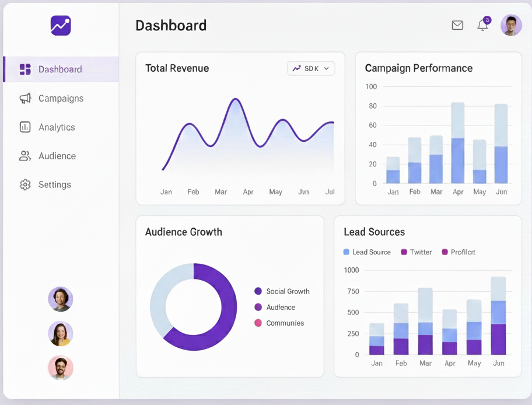Open notifications bell with badge

[x=482, y=25]
